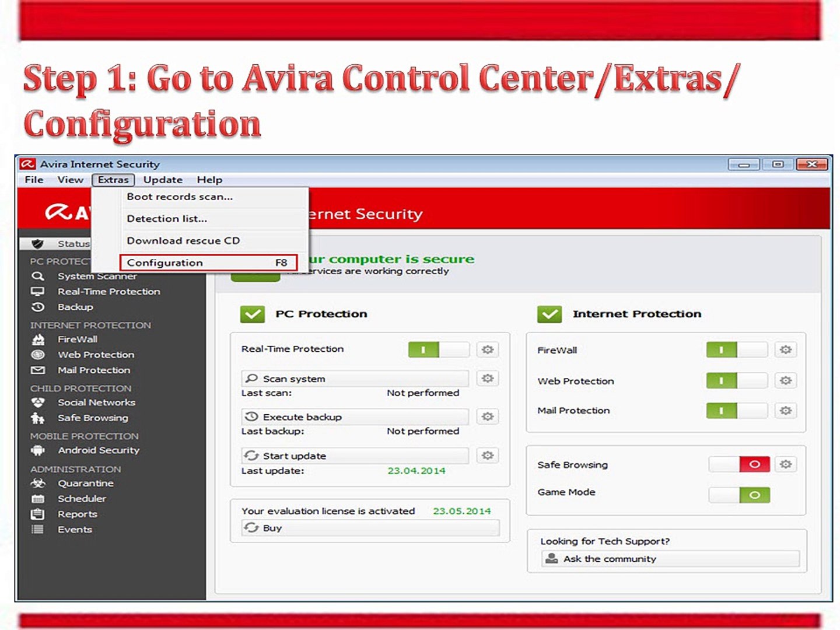Open Mail Protection in sidebar
This screenshot has width=840, height=630.
pos(94,370)
